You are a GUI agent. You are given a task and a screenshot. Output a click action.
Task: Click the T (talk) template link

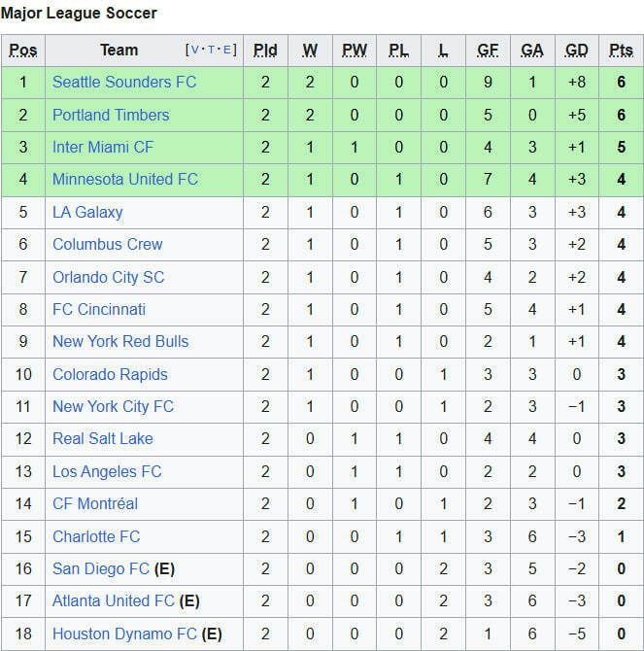[x=211, y=51]
